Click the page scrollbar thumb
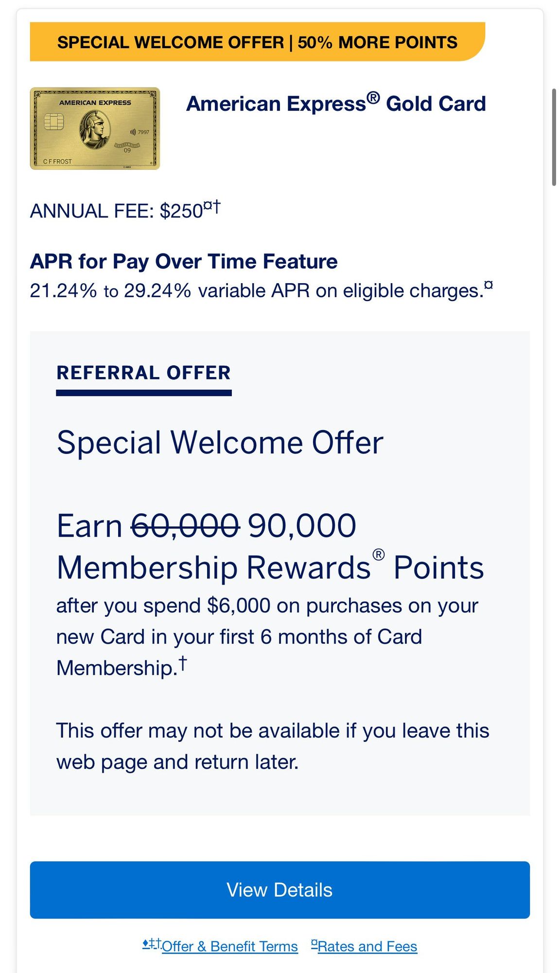The height and width of the screenshot is (973, 560). coord(554,137)
